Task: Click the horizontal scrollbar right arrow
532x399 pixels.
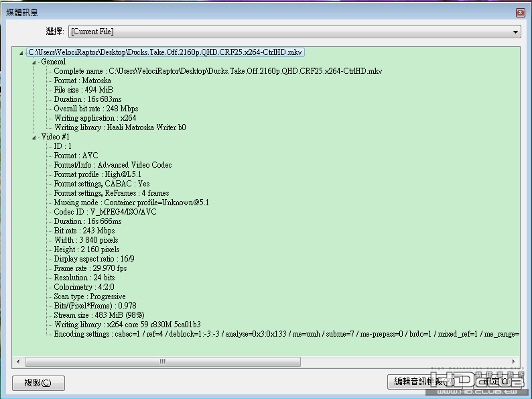Action: pyautogui.click(x=514, y=361)
